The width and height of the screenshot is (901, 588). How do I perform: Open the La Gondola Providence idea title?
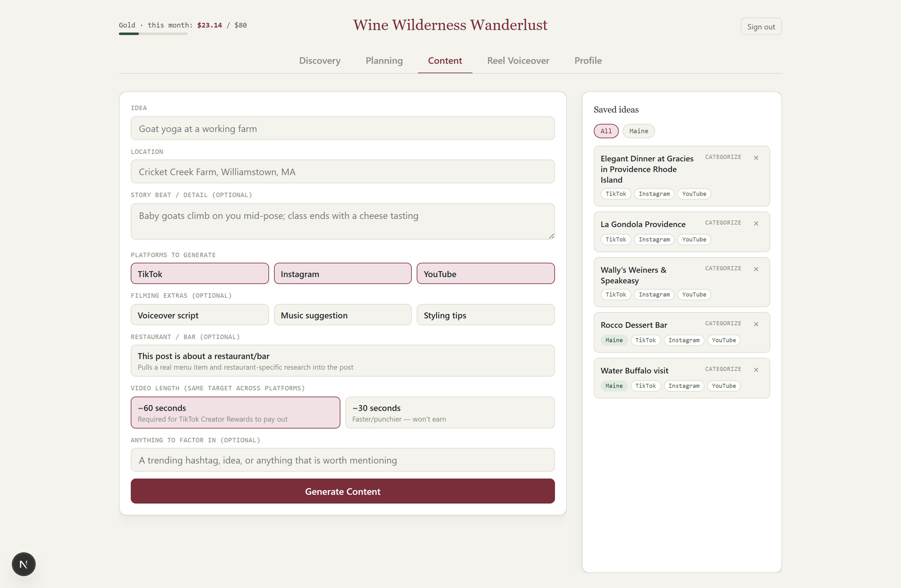[643, 224]
